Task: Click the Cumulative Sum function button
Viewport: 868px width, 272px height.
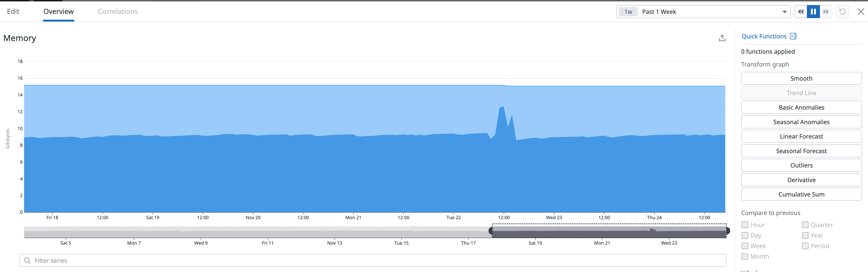Action: pyautogui.click(x=801, y=194)
